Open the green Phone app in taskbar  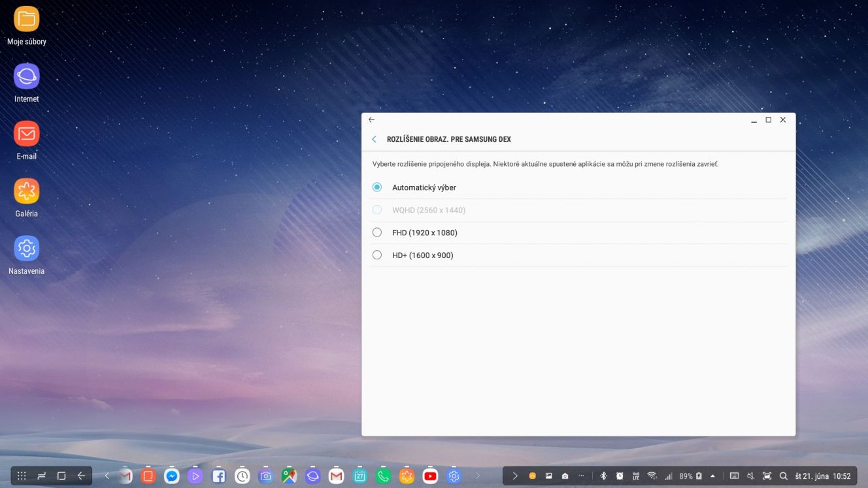[384, 476]
